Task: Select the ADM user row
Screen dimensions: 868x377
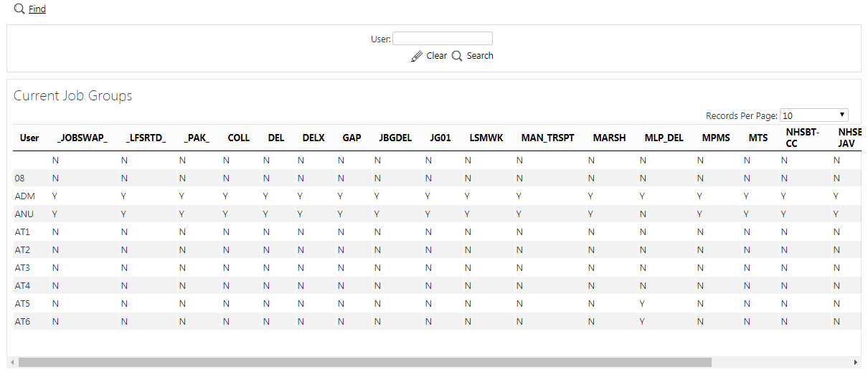Action: point(433,196)
